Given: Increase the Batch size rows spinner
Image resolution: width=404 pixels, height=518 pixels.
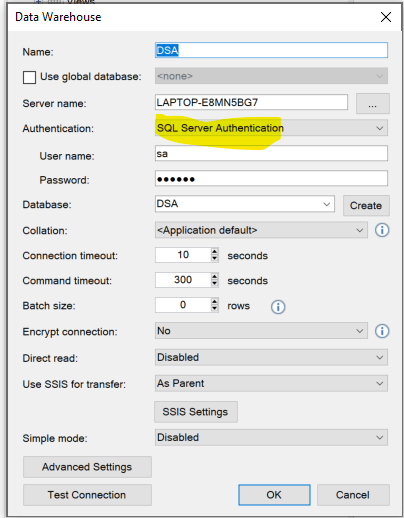Looking at the screenshot, I should (215, 301).
